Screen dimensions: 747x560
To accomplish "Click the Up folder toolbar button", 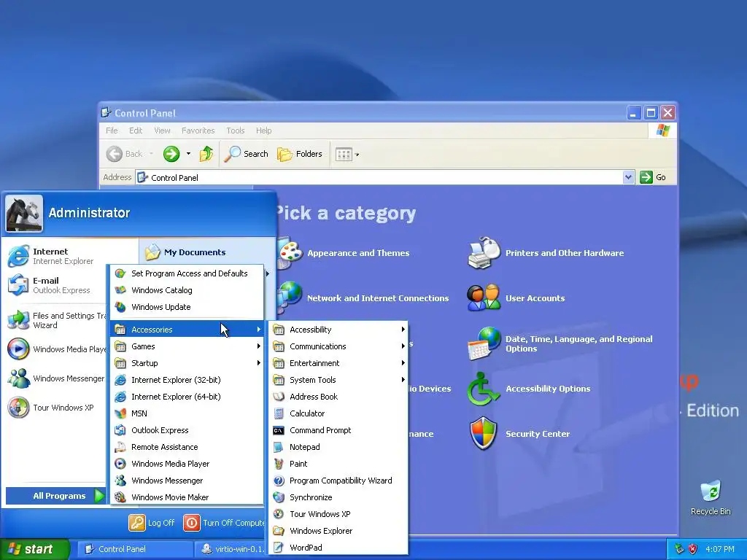I will point(206,154).
